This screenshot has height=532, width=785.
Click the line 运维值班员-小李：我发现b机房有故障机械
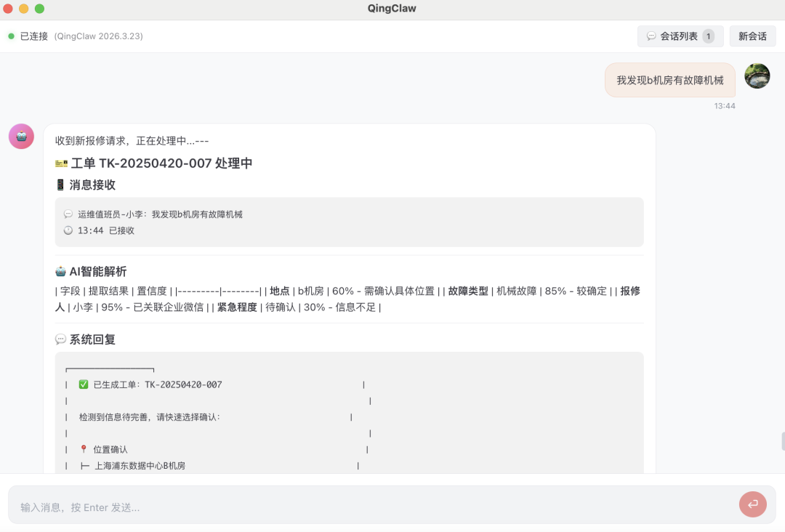click(160, 214)
